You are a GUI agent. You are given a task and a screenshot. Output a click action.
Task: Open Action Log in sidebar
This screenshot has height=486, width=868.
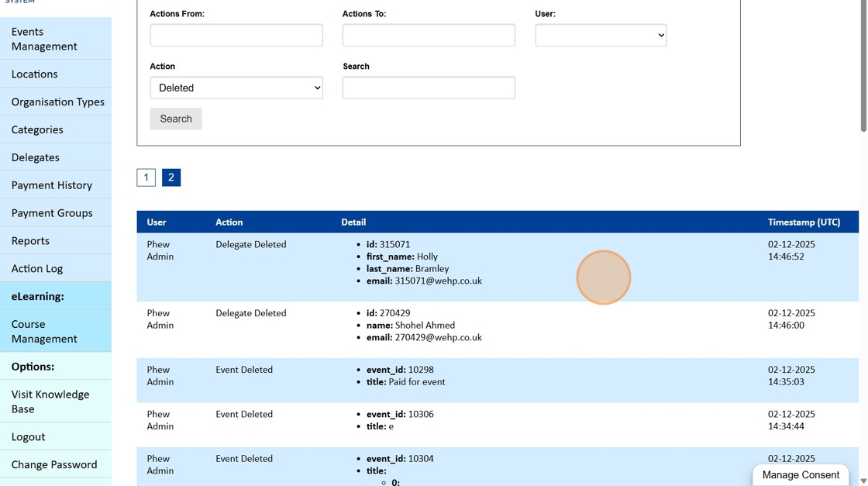coord(37,269)
